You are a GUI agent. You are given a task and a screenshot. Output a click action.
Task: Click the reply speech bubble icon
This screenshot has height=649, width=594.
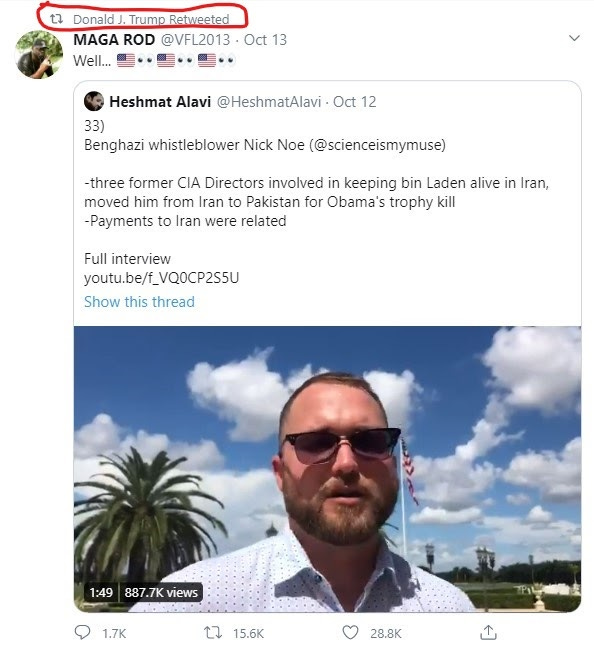tap(82, 632)
